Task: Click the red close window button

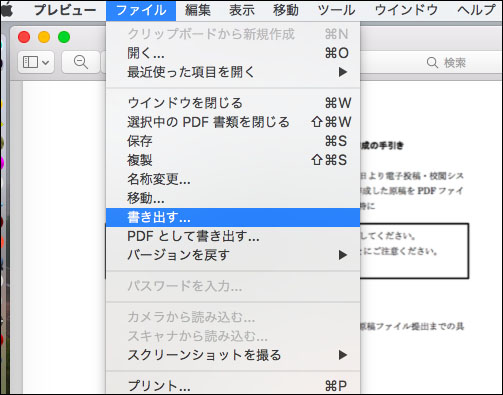Action: pyautogui.click(x=24, y=37)
